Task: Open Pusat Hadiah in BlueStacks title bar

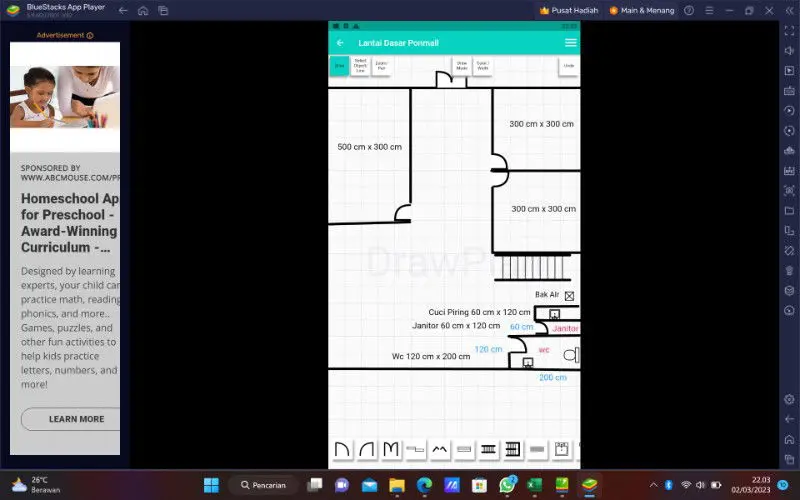Action: pyautogui.click(x=568, y=10)
